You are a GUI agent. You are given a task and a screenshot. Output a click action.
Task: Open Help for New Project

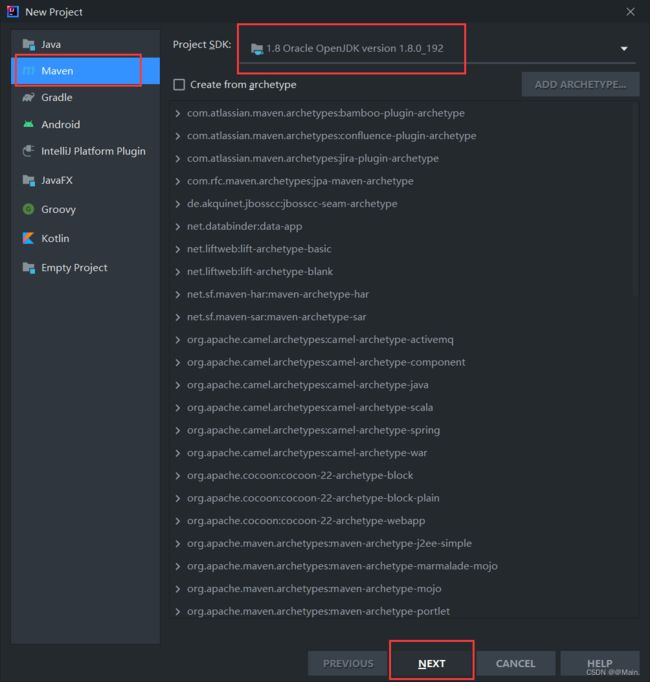click(x=600, y=663)
